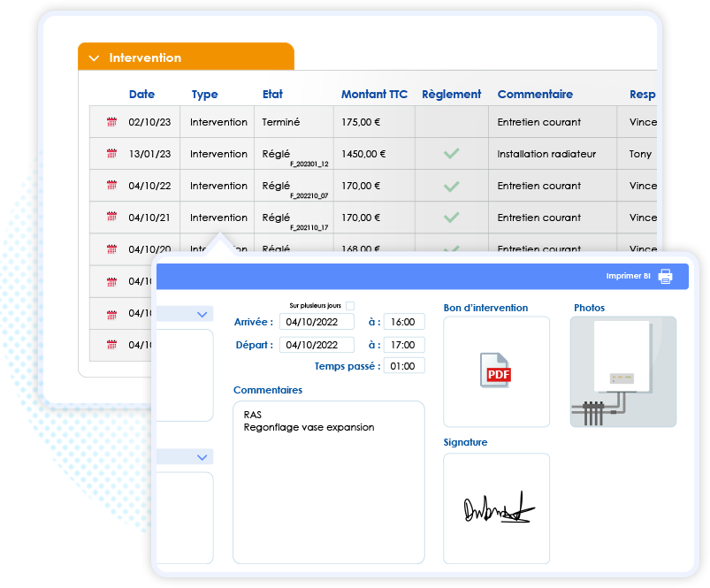The height and width of the screenshot is (588, 710).
Task: Click the Etat column header
Action: pyautogui.click(x=272, y=94)
